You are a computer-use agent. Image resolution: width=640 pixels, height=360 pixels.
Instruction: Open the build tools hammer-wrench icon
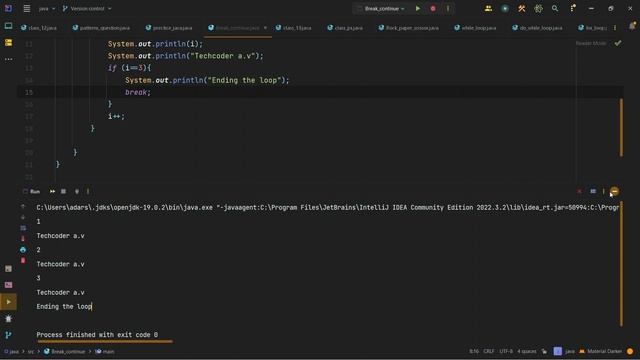pyautogui.click(x=522, y=8)
